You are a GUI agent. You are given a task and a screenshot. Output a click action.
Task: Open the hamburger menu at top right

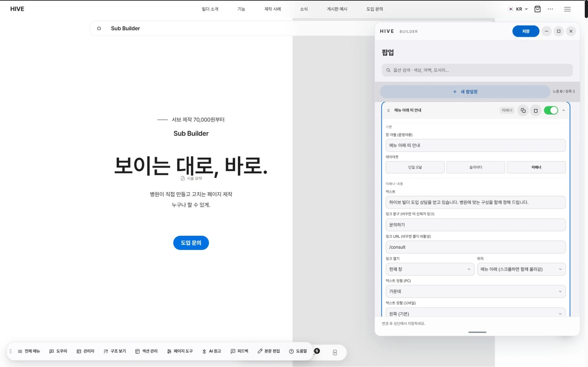[x=567, y=9]
